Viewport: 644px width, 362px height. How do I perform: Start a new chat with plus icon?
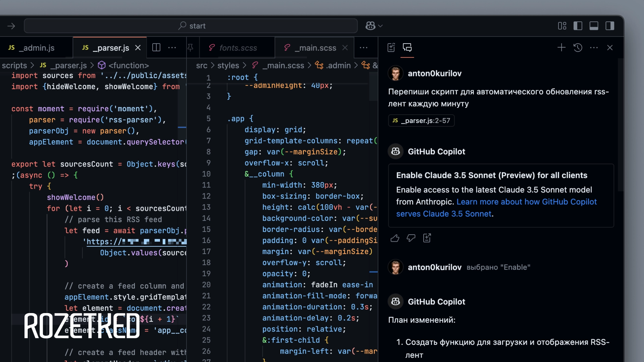[x=561, y=48]
